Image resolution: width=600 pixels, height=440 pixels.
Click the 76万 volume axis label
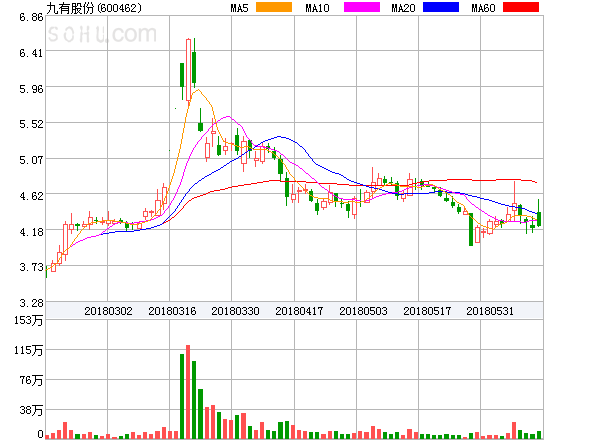(x=31, y=380)
